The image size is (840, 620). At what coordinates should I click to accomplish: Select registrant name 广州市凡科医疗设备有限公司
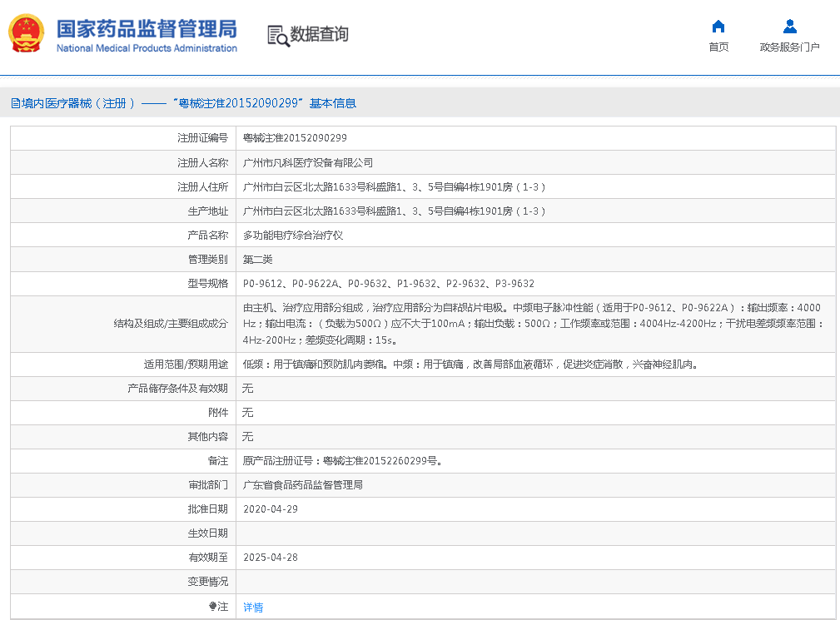[x=308, y=162]
